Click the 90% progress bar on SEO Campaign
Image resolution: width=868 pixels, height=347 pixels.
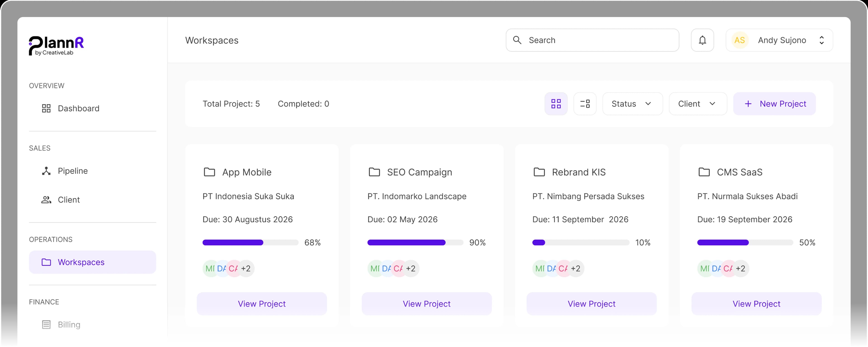pyautogui.click(x=415, y=243)
